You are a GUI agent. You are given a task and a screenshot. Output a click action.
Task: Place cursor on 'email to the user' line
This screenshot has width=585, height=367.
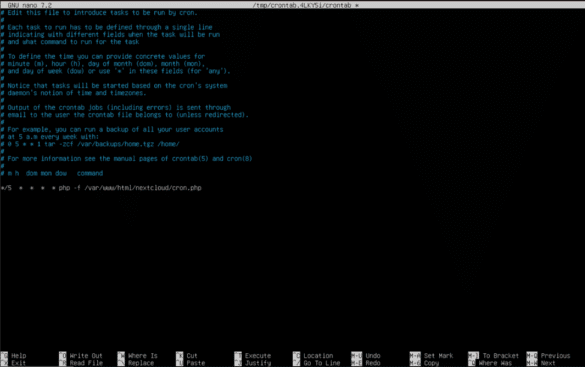pos(125,115)
